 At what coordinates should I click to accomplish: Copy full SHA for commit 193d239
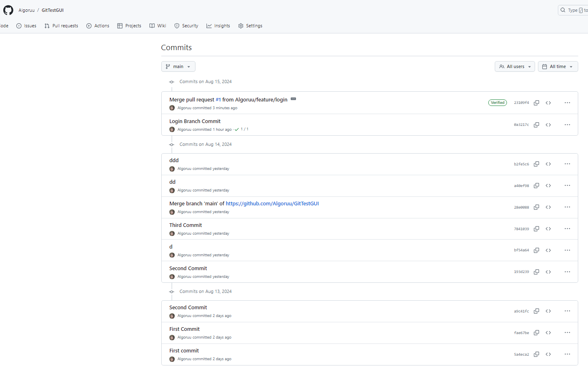click(536, 272)
